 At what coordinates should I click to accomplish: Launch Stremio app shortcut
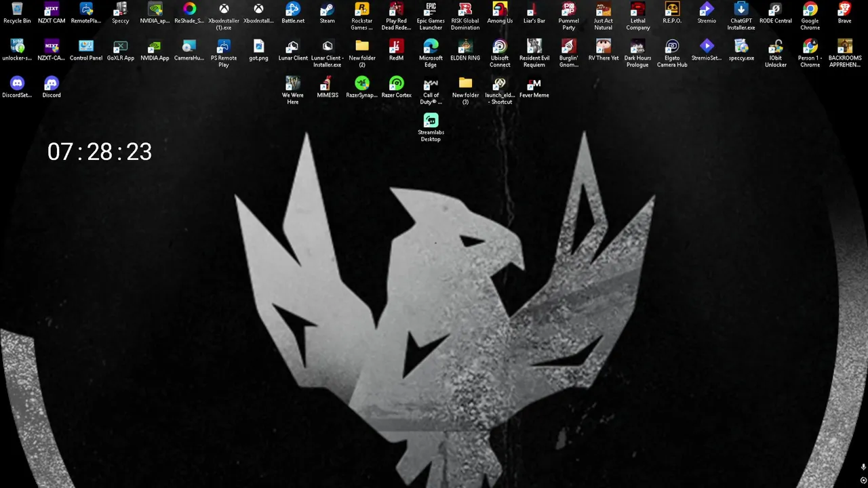pos(707,13)
